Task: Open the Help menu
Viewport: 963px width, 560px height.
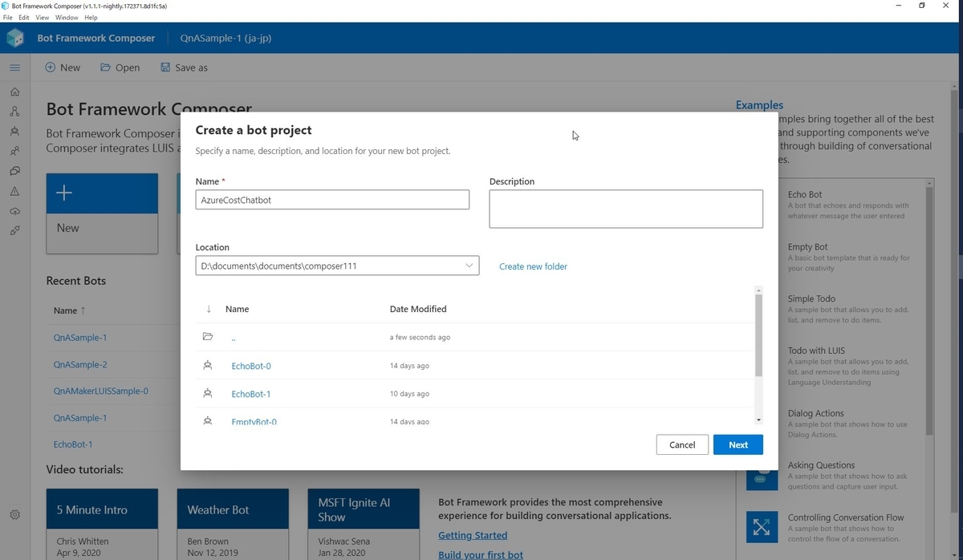Action: coord(91,17)
